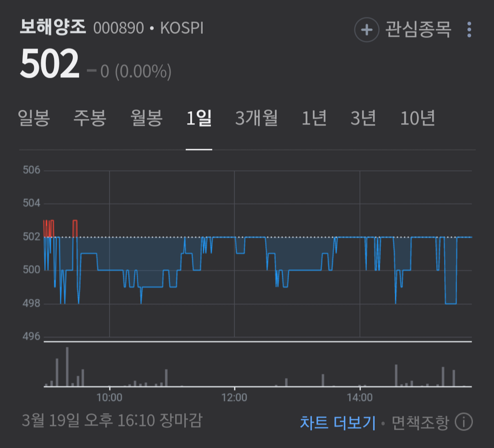494x448 pixels.
Task: Open the three-dot more options menu
Action: tap(469, 30)
